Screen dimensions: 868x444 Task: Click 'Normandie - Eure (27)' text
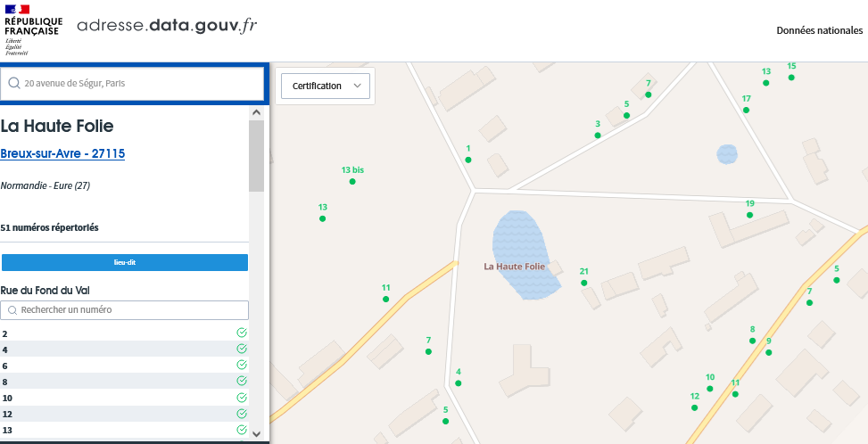pyautogui.click(x=45, y=185)
